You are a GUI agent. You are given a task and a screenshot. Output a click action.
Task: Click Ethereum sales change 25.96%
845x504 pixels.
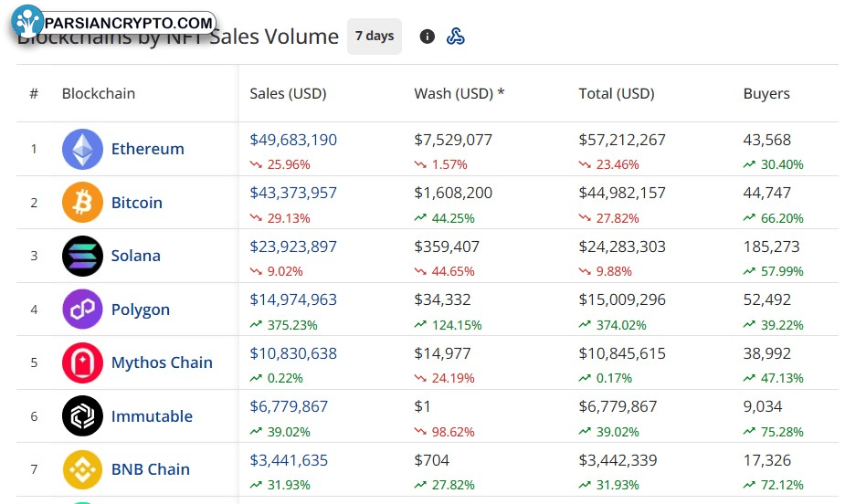[280, 164]
